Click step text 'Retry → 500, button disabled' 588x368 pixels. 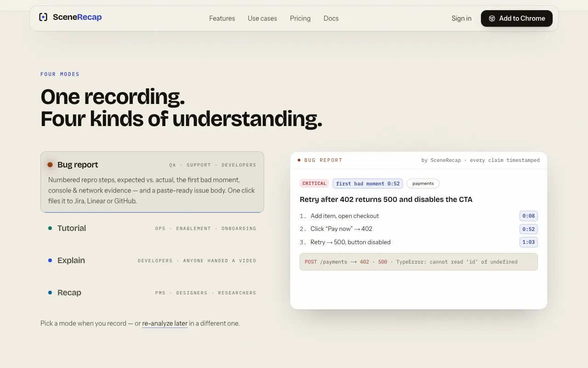[351, 242]
